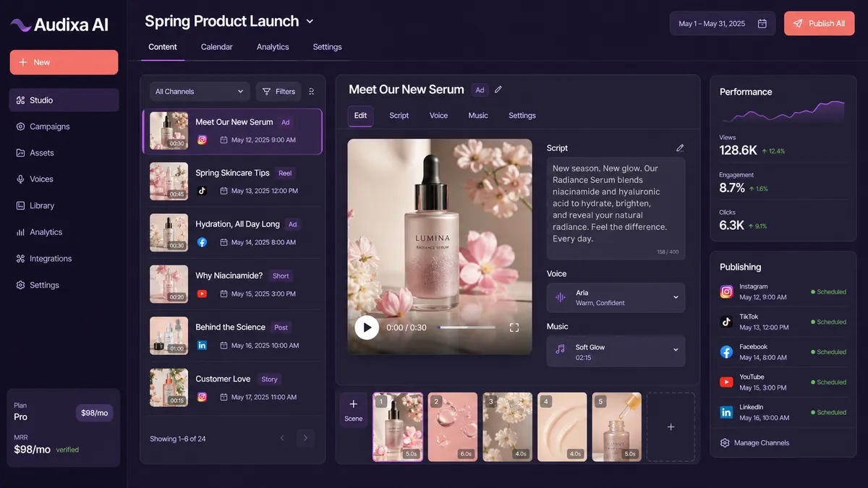Switch to the Calendar tab
The width and height of the screenshot is (868, 488).
[x=217, y=47]
